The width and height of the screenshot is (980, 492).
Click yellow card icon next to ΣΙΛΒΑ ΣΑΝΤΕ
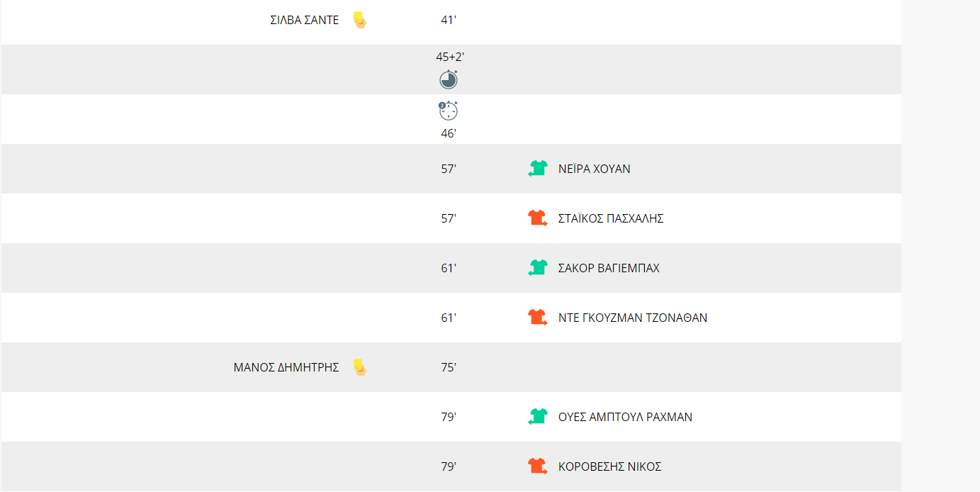pyautogui.click(x=359, y=20)
